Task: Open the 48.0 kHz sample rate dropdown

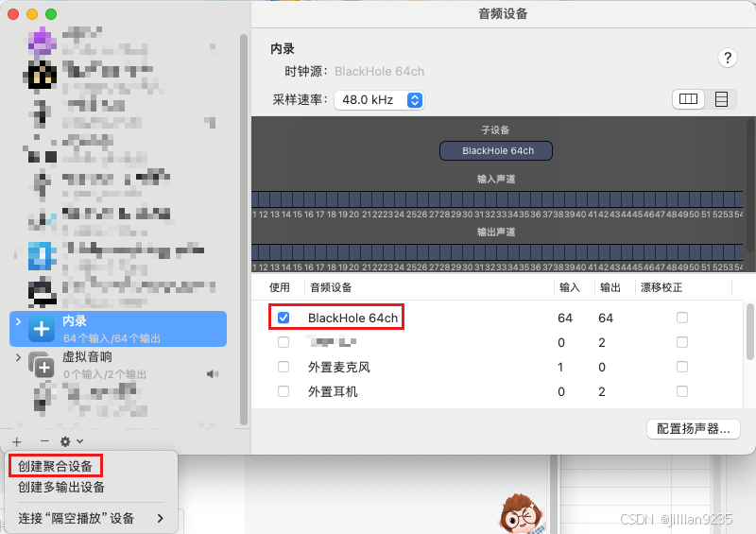Action: (379, 100)
